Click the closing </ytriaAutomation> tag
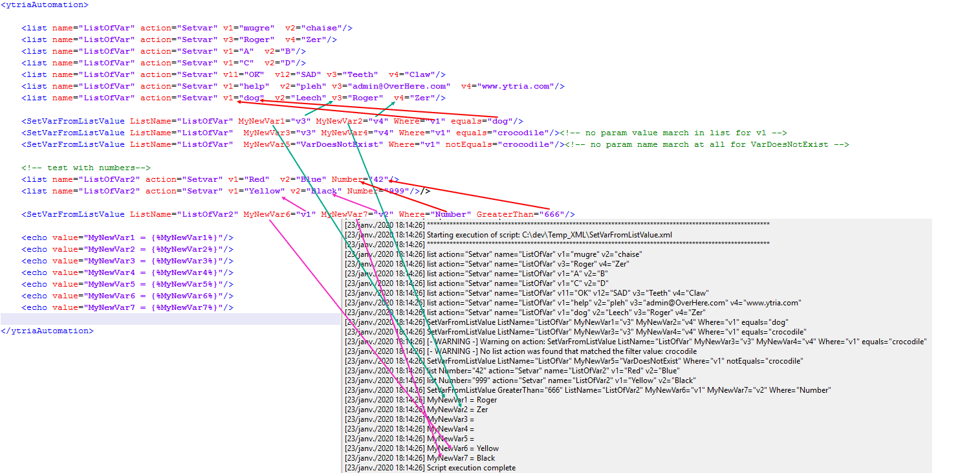Image resolution: width=980 pixels, height=473 pixels. pos(47,331)
